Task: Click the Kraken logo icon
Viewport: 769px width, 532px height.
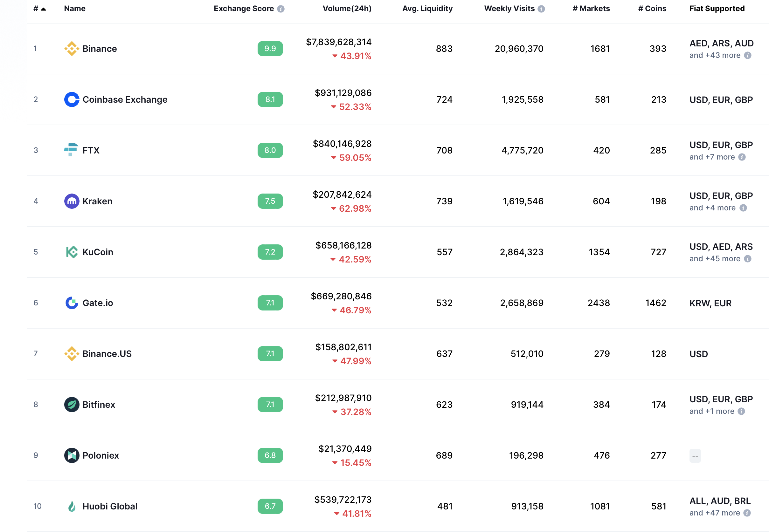Action: tap(72, 201)
